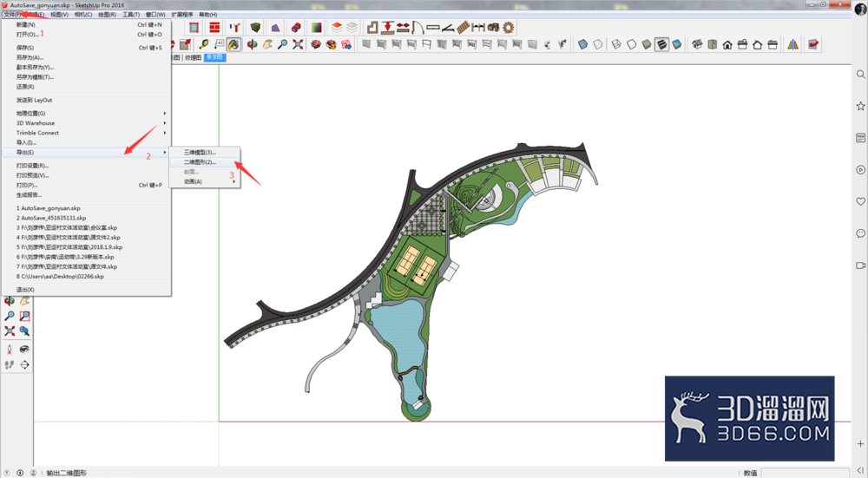Click the red download arrow icon
This screenshot has width=868, height=478.
[387, 27]
